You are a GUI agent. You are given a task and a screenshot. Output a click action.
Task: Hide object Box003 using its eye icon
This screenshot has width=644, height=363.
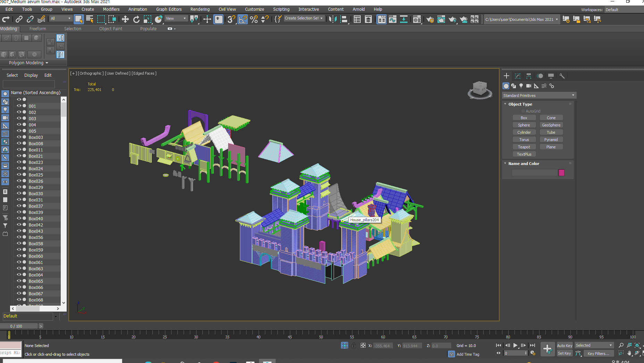[19, 137]
